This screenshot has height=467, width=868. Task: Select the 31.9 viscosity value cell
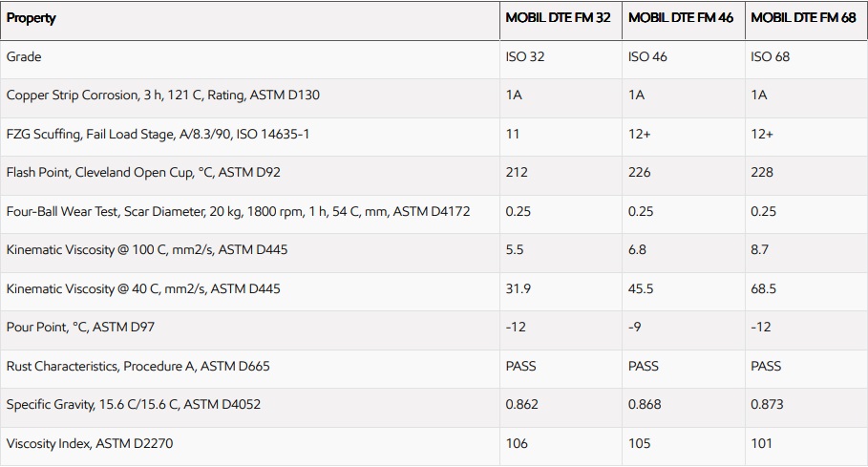coord(517,288)
